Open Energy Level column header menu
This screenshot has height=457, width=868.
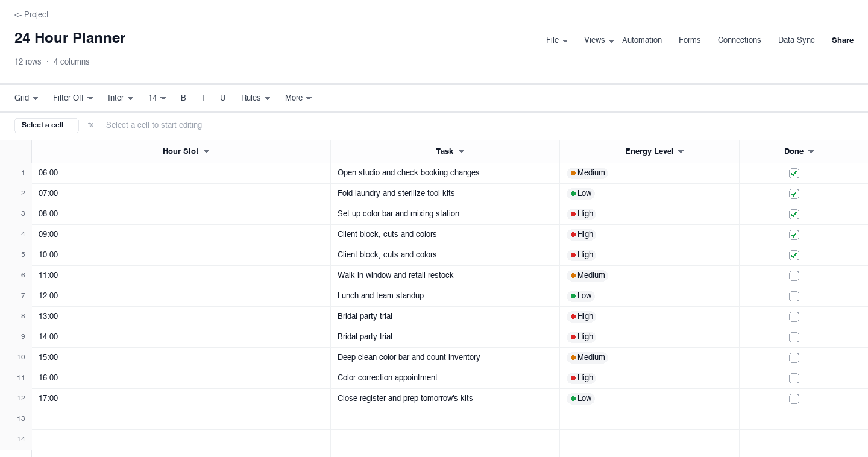coord(681,151)
